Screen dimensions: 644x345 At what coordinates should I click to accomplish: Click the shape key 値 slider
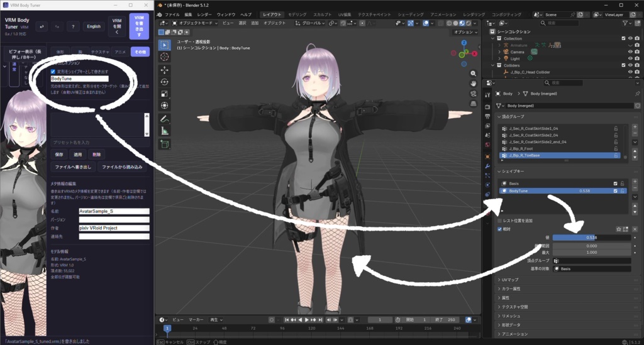click(x=591, y=238)
